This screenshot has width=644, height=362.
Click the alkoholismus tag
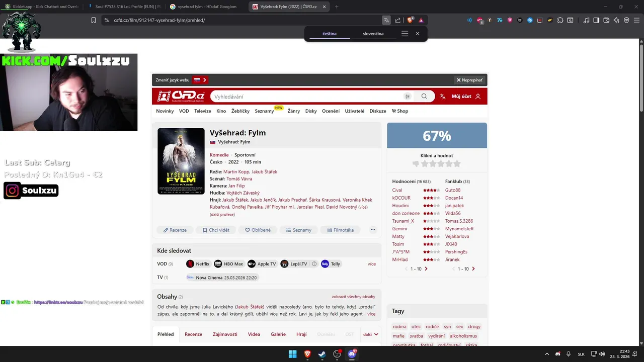463,336
